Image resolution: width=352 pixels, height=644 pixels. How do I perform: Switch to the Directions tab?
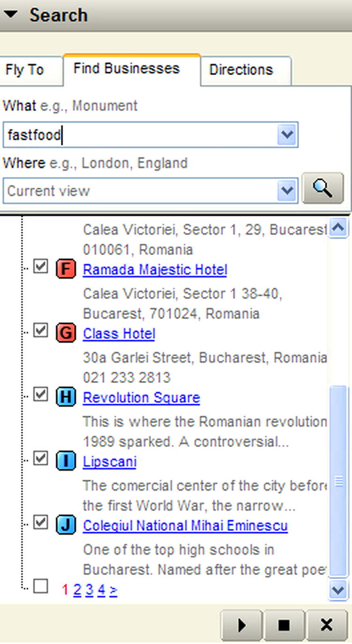click(x=241, y=70)
